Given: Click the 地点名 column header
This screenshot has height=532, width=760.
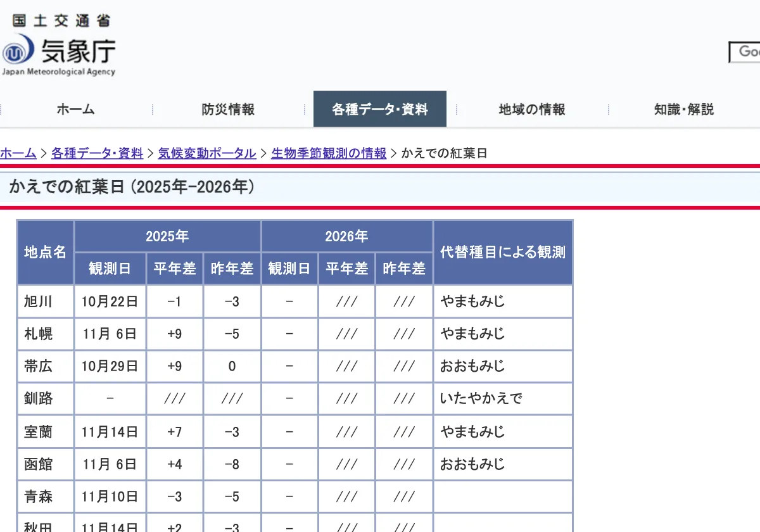Looking at the screenshot, I should coord(46,252).
